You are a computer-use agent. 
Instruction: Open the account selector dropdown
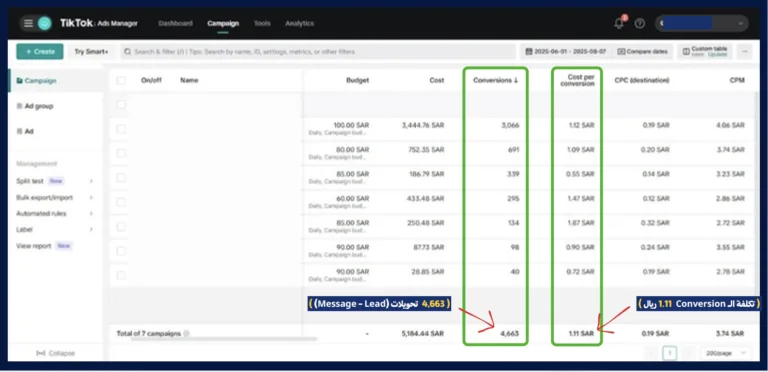click(701, 23)
